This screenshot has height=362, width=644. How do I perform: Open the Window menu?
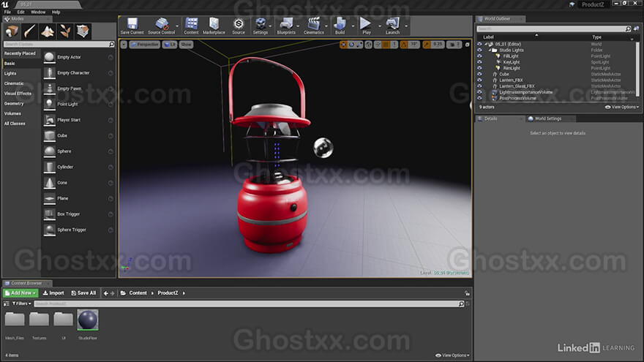click(x=38, y=12)
